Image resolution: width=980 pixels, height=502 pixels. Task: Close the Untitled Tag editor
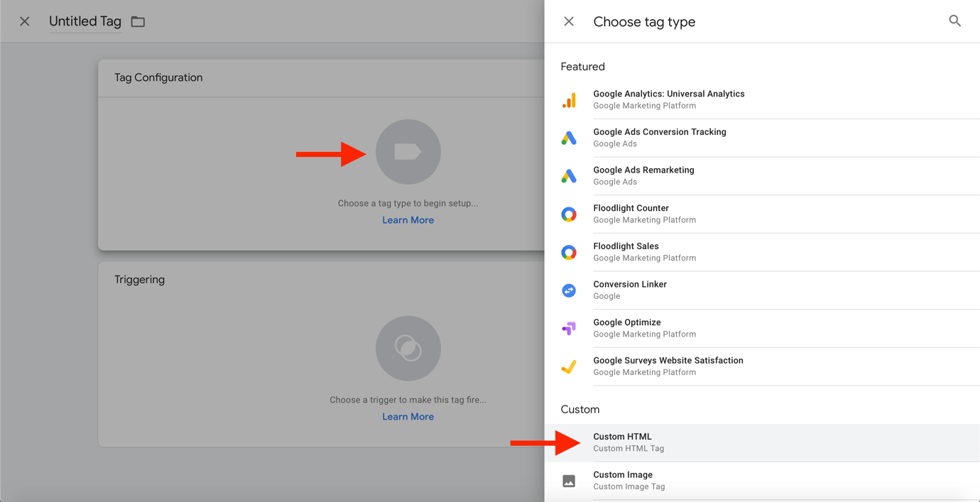[25, 21]
